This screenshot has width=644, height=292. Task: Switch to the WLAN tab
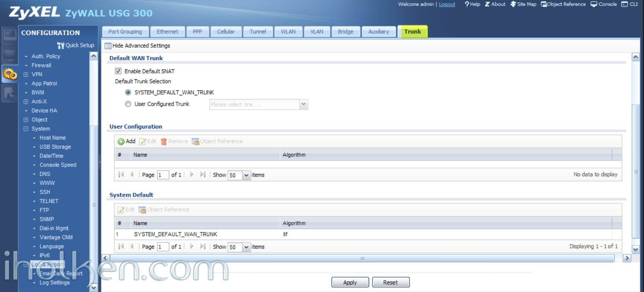[288, 32]
